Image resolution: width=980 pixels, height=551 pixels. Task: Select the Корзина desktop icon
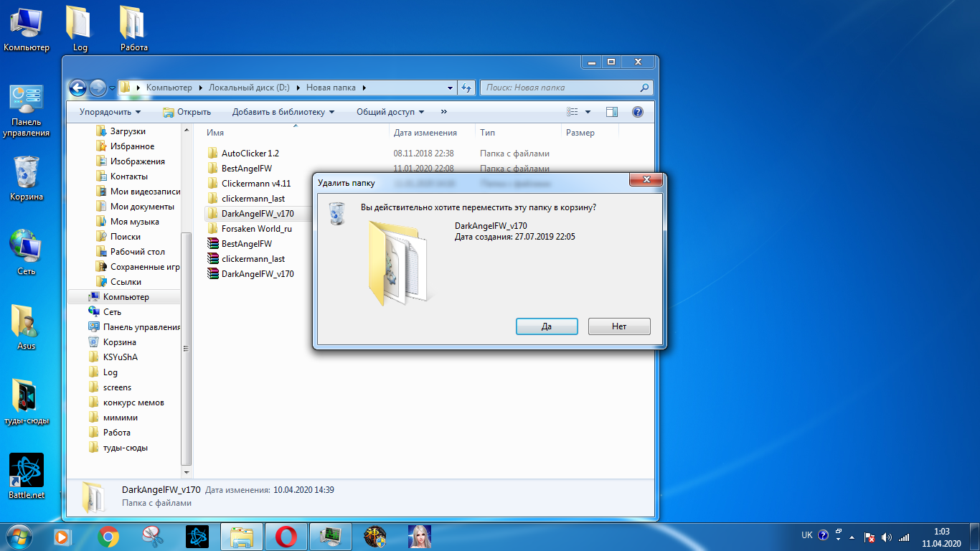tap(27, 179)
